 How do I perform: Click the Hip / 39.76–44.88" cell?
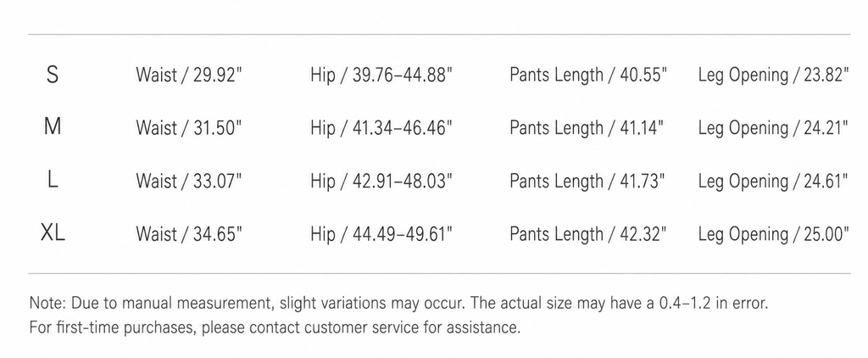382,76
